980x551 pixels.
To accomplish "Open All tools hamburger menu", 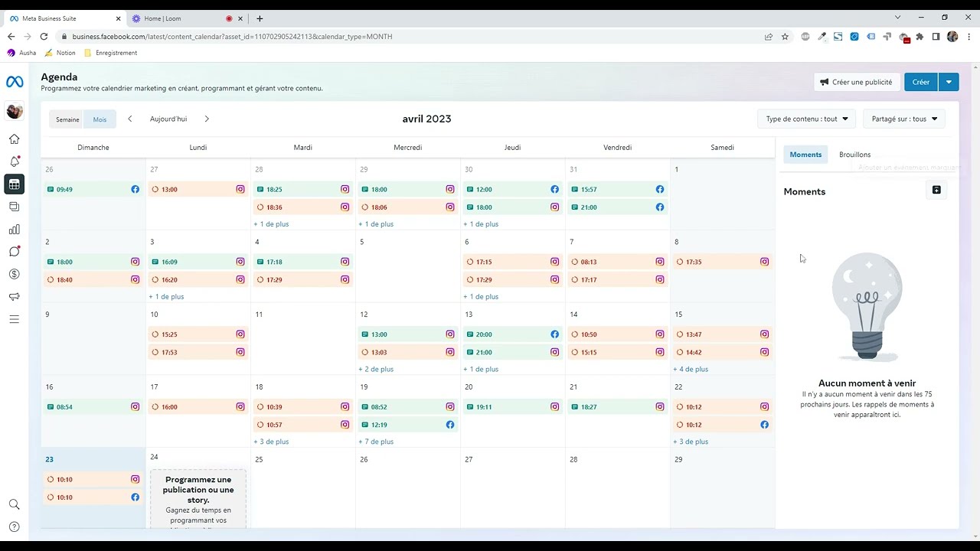I will point(14,319).
